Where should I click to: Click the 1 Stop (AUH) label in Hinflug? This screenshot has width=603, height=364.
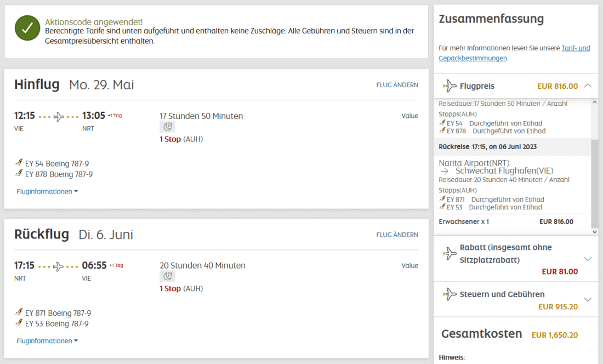(181, 139)
